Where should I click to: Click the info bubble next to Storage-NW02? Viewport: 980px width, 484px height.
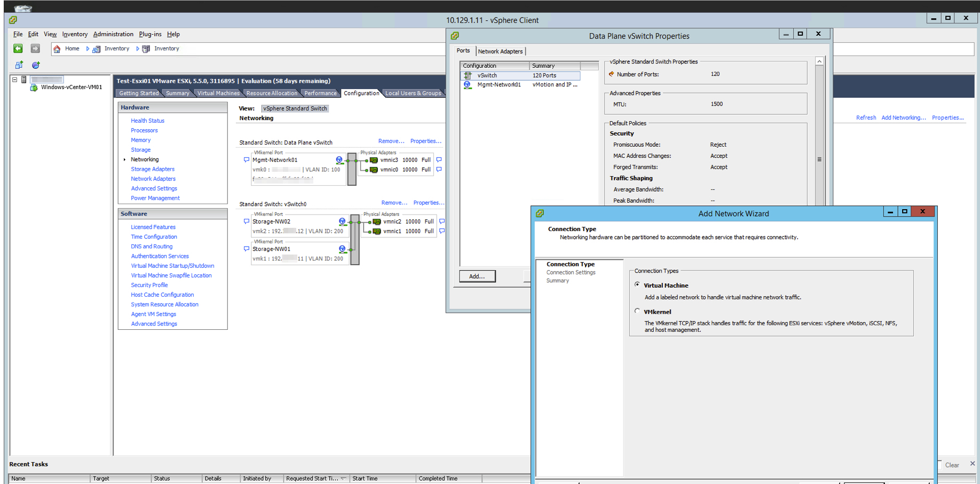[246, 221]
